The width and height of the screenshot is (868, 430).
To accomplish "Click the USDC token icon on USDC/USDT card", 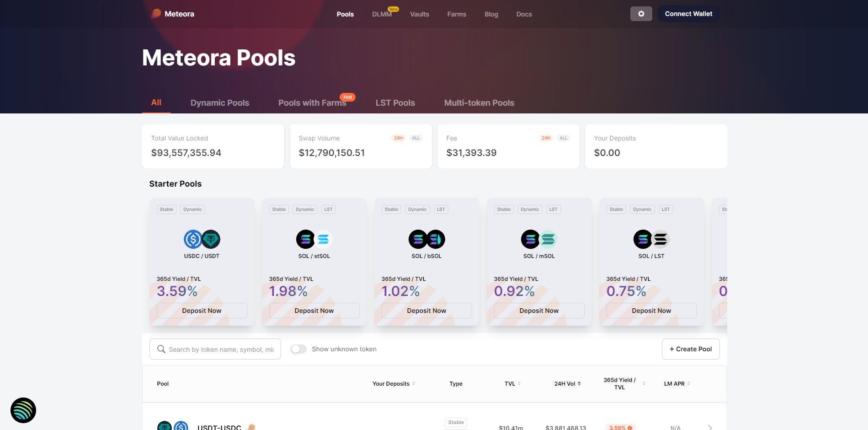I will pyautogui.click(x=192, y=239).
